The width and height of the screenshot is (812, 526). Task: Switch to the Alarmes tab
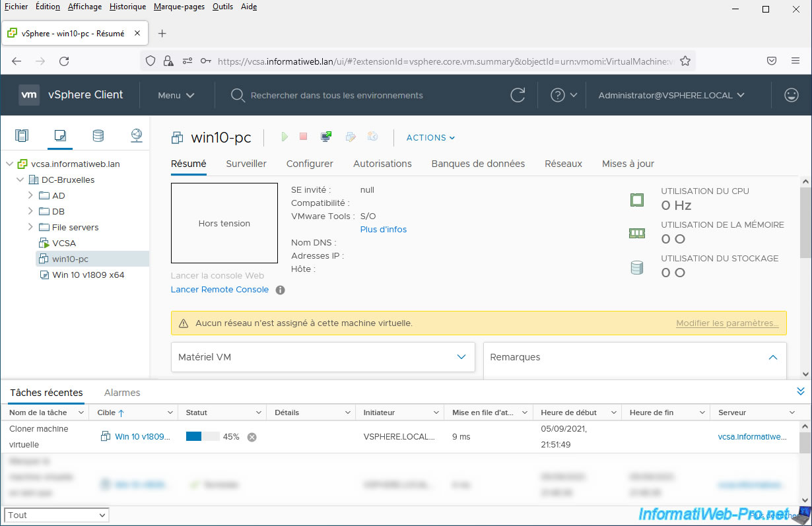pyautogui.click(x=122, y=393)
